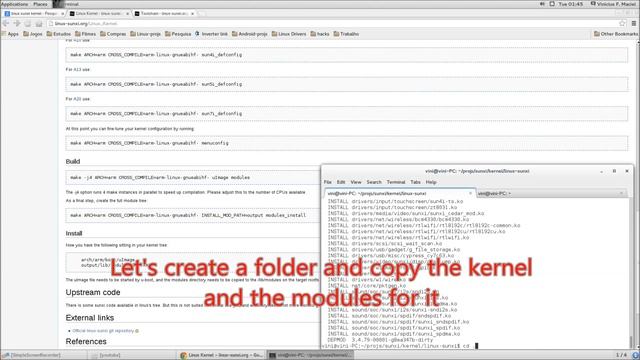Open the terminal Help menu

pos(431,182)
